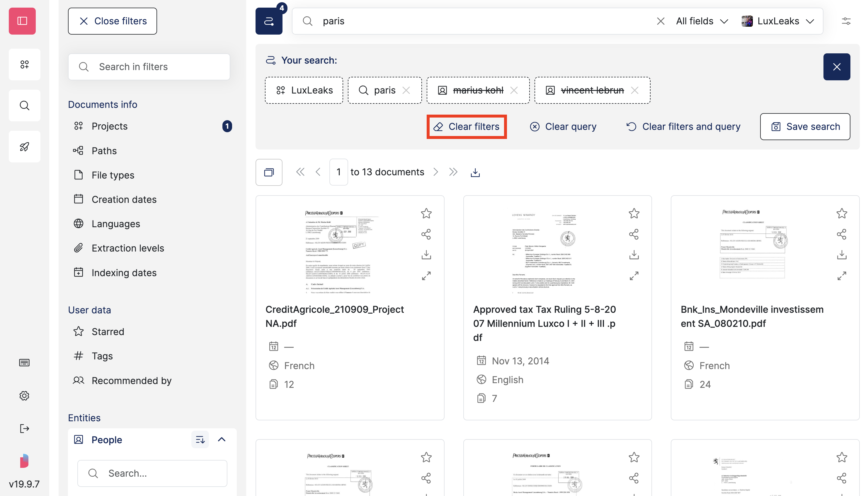Open the projects grid icon in sidebar

24,64
